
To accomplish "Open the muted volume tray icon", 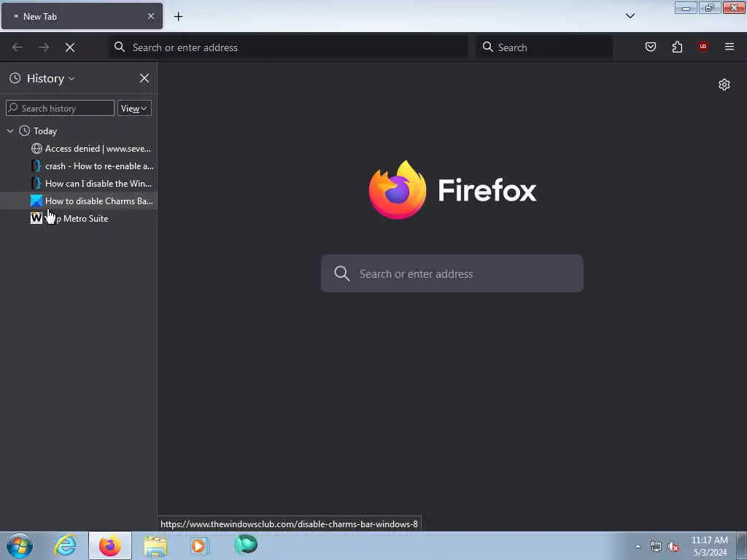I will tap(673, 547).
